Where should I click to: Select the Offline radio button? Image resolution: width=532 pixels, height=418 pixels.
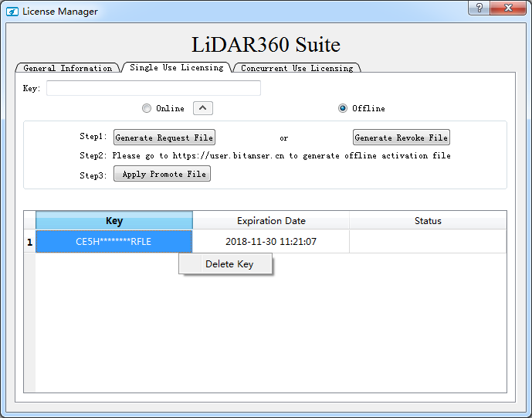point(343,108)
